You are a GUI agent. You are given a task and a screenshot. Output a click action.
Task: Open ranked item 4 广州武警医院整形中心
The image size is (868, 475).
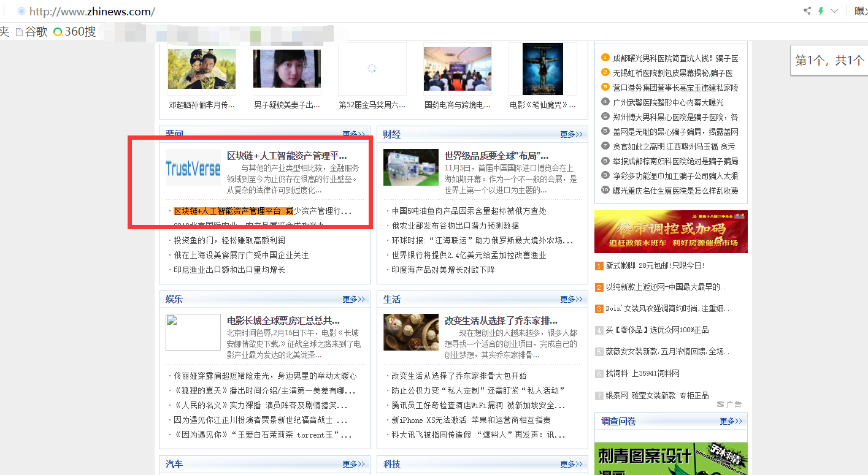click(x=668, y=102)
